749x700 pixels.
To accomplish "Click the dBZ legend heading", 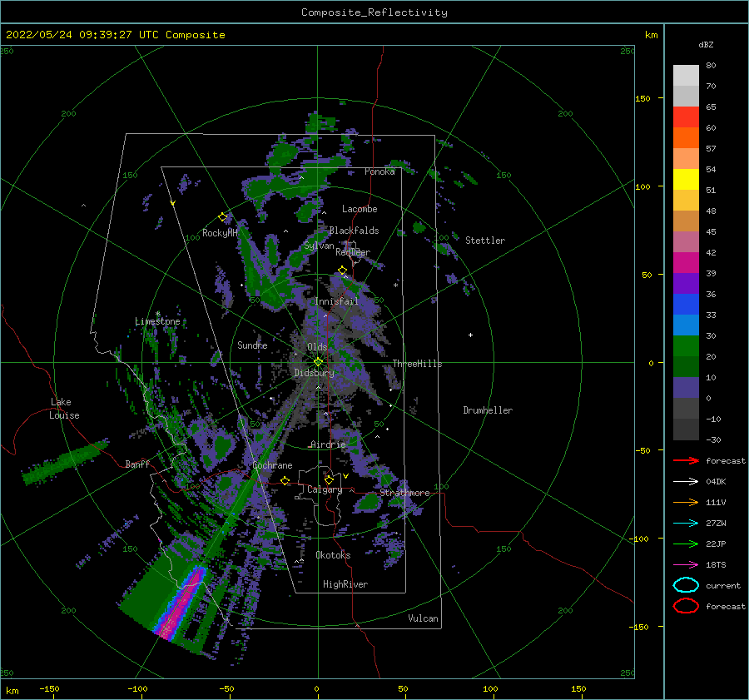I will click(706, 44).
